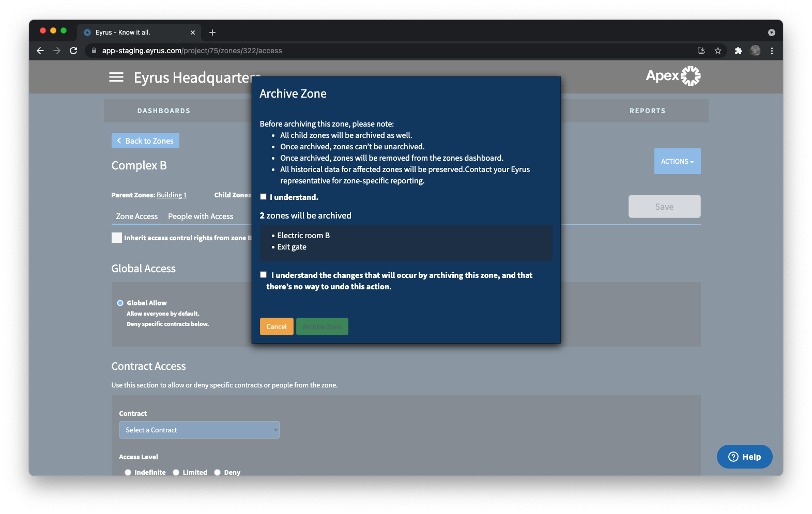Close the Eyrus browser tab
The width and height of the screenshot is (812, 514).
pyautogui.click(x=193, y=33)
